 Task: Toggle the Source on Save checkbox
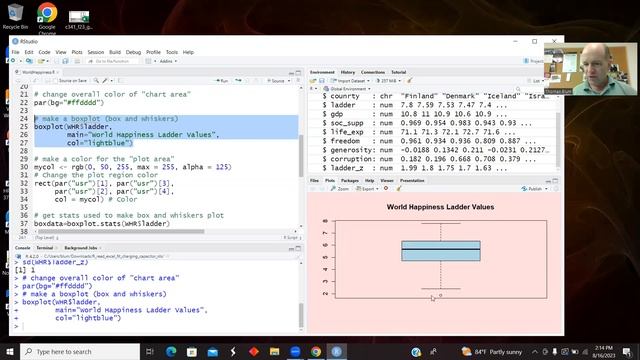[56, 81]
